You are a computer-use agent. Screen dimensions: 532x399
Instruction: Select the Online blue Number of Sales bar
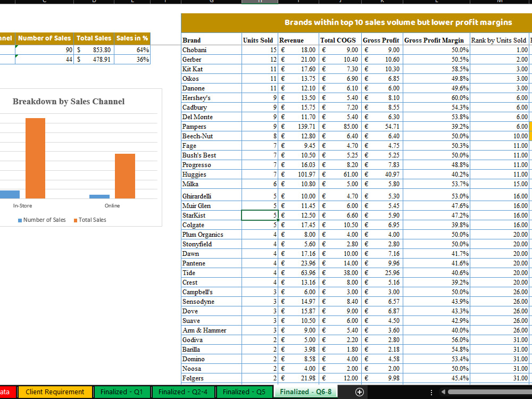tap(99, 196)
